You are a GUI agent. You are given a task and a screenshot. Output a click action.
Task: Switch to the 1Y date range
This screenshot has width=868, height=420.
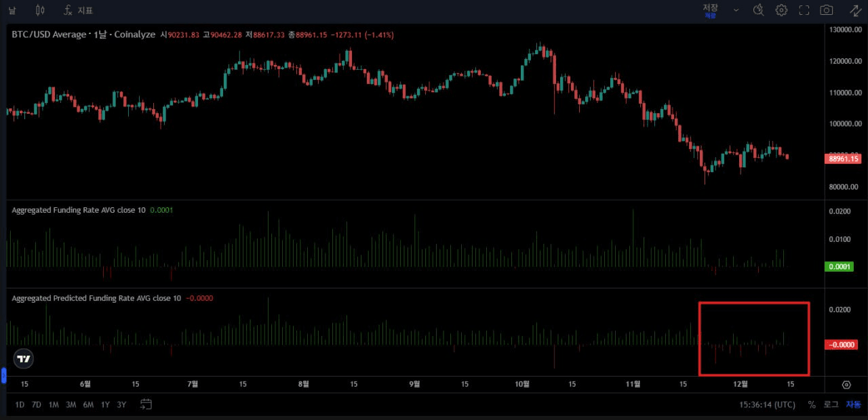coord(105,404)
